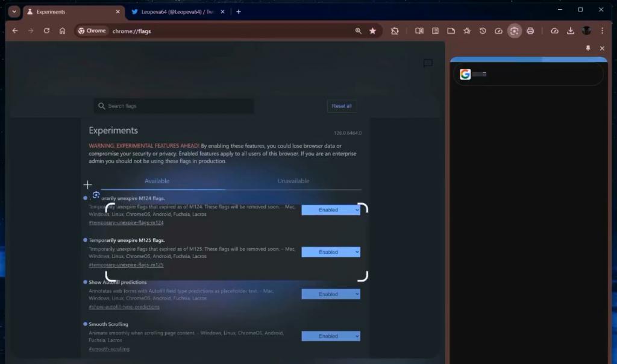The height and width of the screenshot is (364, 617).
Task: Click the home icon in the toolbar
Action: click(62, 31)
